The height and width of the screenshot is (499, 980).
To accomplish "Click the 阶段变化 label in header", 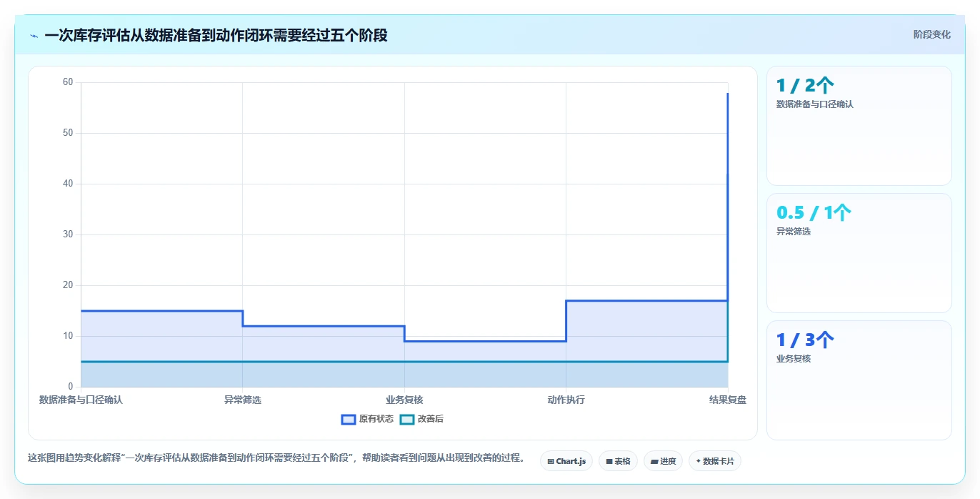I will coord(931,34).
